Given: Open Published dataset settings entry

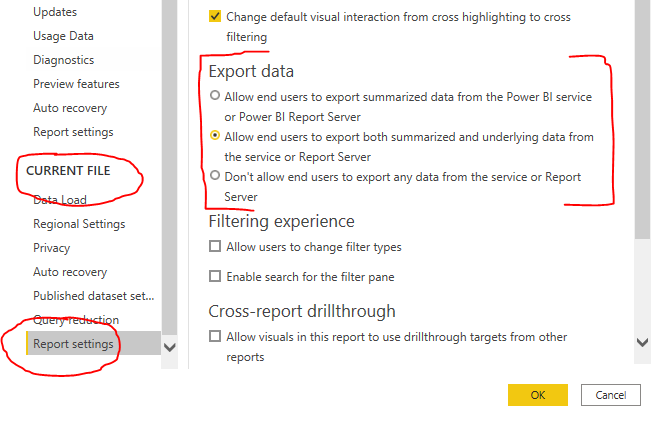Looking at the screenshot, I should pos(94,296).
